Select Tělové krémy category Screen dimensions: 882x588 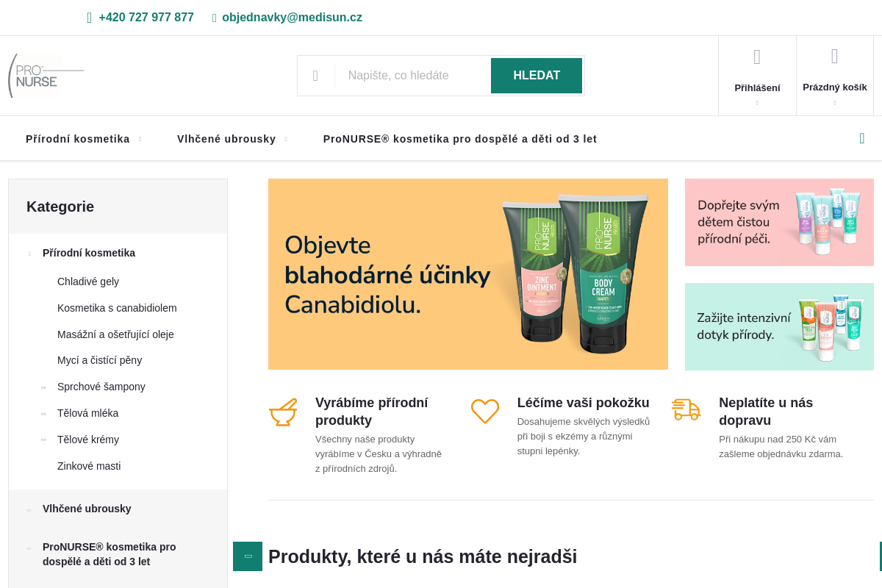tap(88, 440)
